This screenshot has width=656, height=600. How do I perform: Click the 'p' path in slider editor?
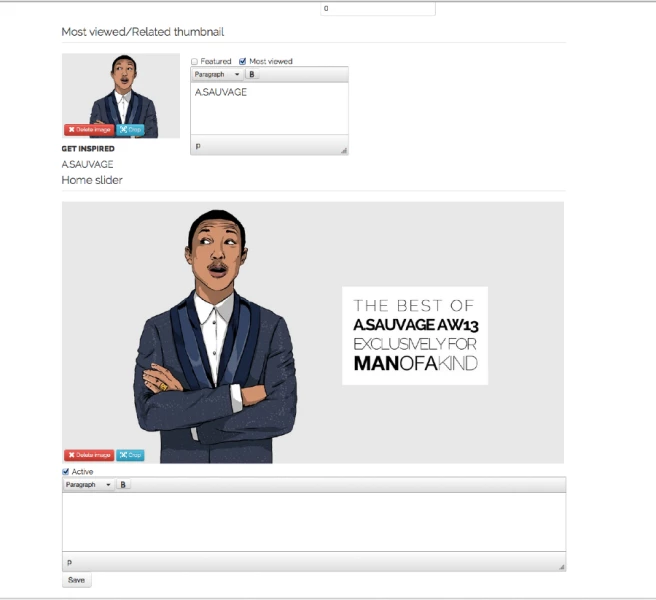(x=69, y=562)
